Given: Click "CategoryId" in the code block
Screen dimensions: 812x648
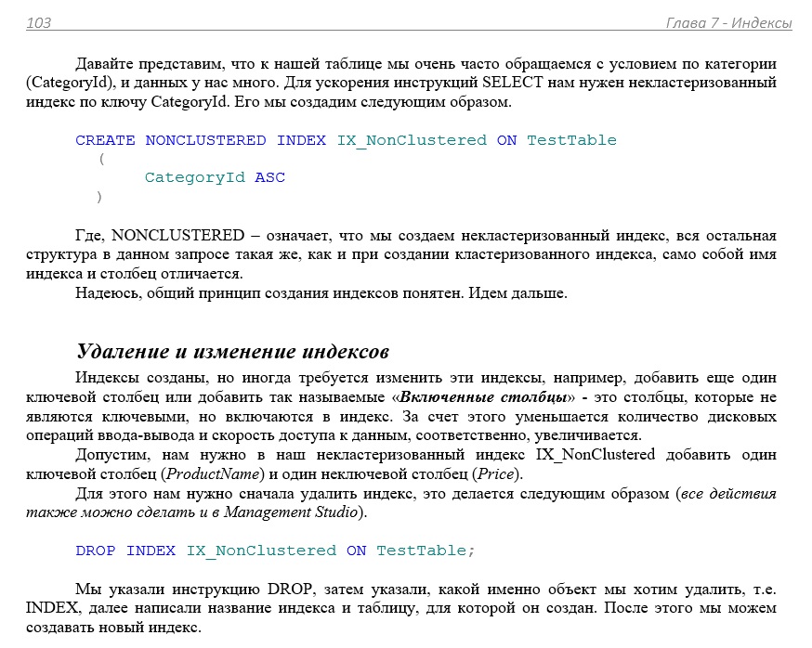Looking at the screenshot, I should (x=195, y=177).
